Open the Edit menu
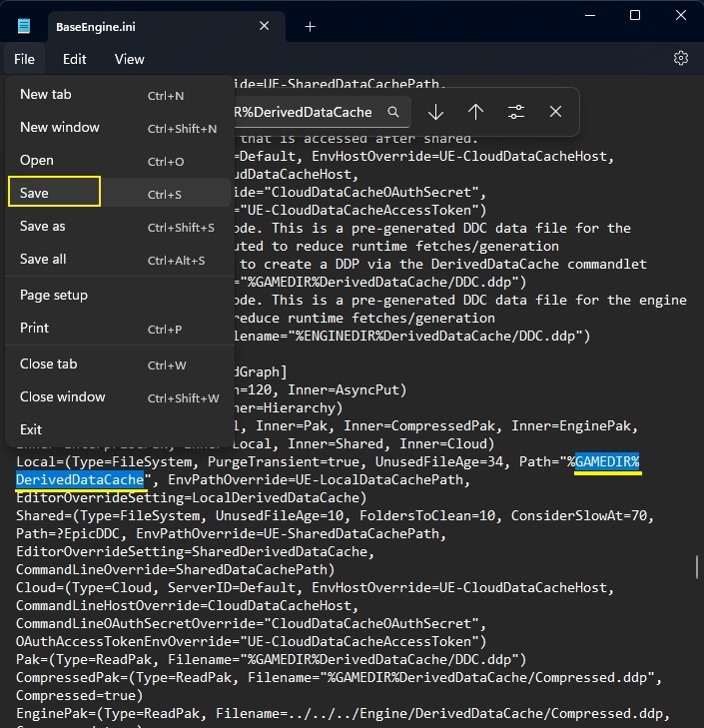The image size is (704, 728). click(x=74, y=59)
